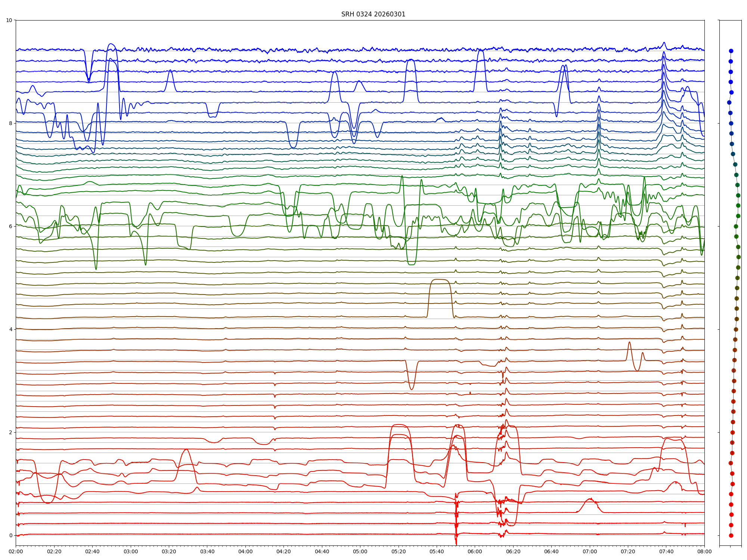Screen dimensions: 747x560
Task: Click the 05:00 time axis label
Action: click(x=360, y=551)
